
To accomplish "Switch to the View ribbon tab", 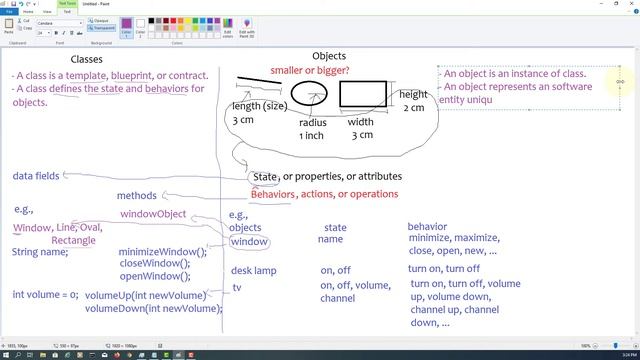I will tap(47, 11).
